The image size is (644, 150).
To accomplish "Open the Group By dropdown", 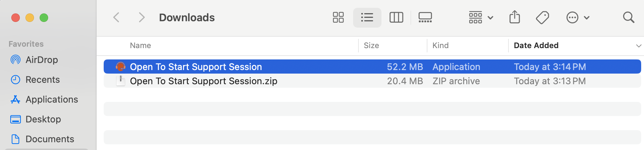I will (x=481, y=17).
